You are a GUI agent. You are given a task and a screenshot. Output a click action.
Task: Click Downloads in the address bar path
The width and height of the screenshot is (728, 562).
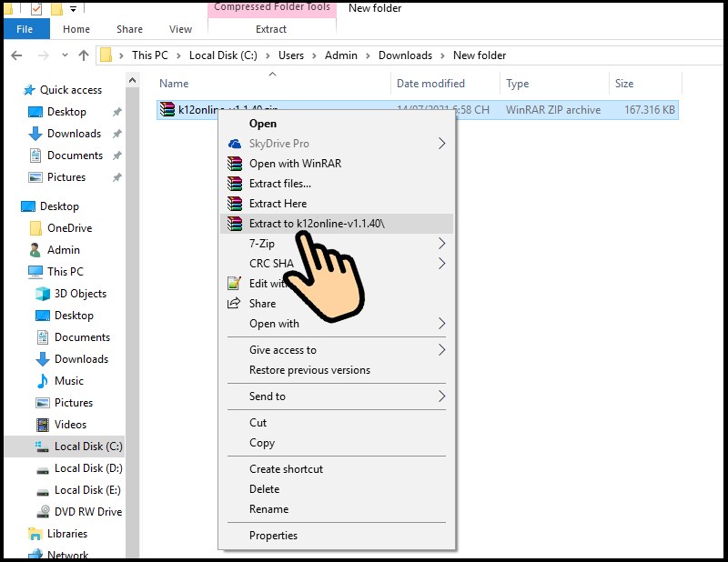(405, 55)
